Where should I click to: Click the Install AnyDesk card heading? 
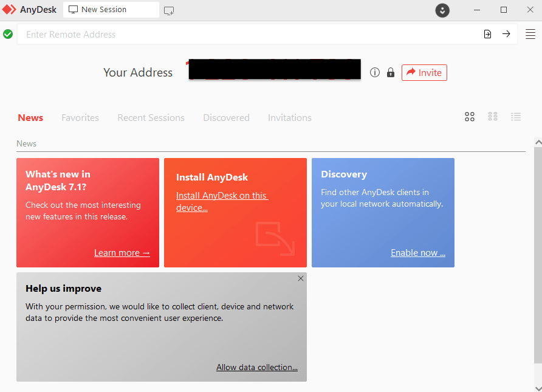(212, 177)
